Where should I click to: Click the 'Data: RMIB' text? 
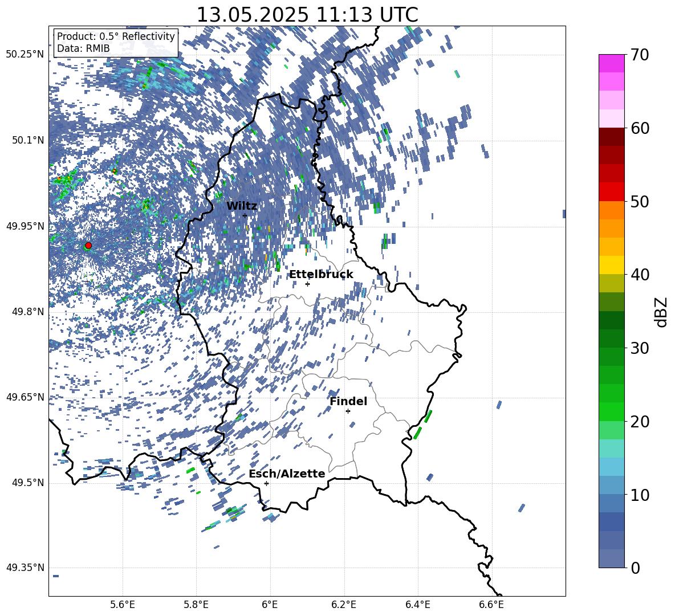[x=83, y=48]
